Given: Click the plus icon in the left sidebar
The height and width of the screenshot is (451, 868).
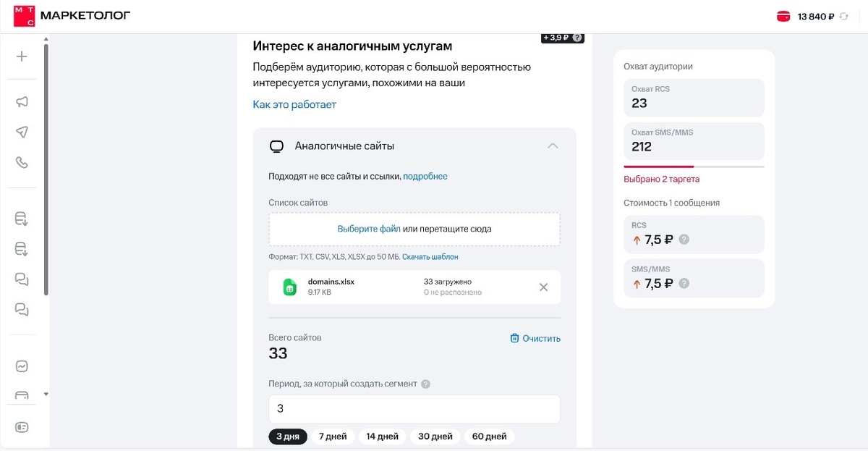Looking at the screenshot, I should 22,56.
